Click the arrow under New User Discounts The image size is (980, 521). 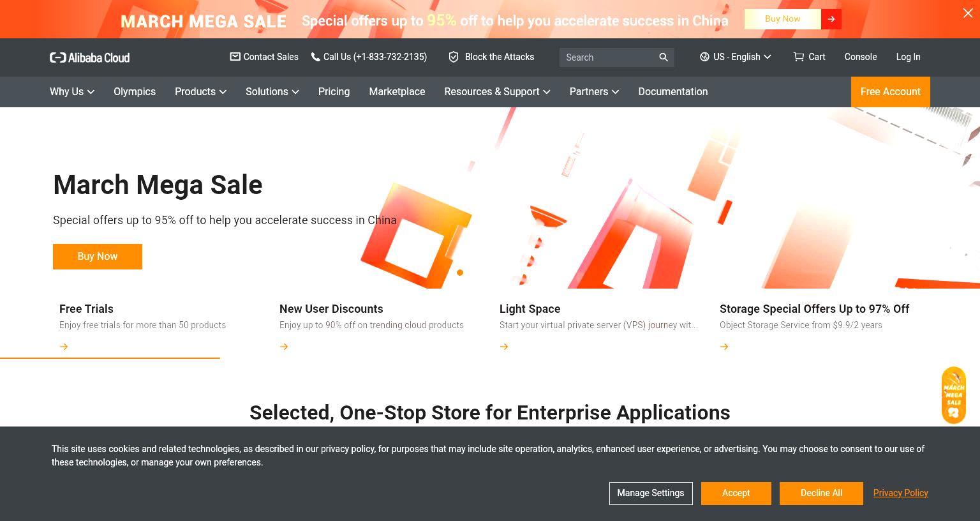pyautogui.click(x=284, y=347)
